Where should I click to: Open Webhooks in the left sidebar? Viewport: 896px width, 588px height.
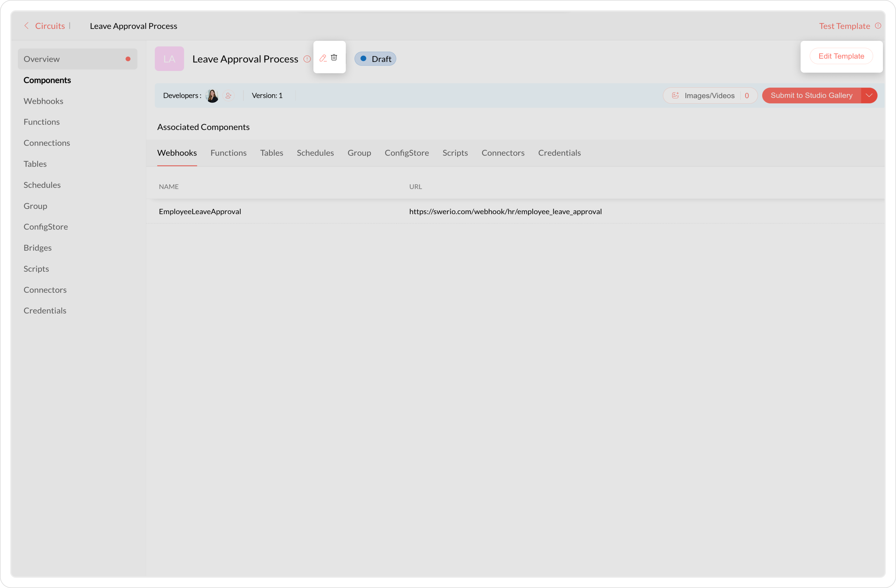point(43,101)
